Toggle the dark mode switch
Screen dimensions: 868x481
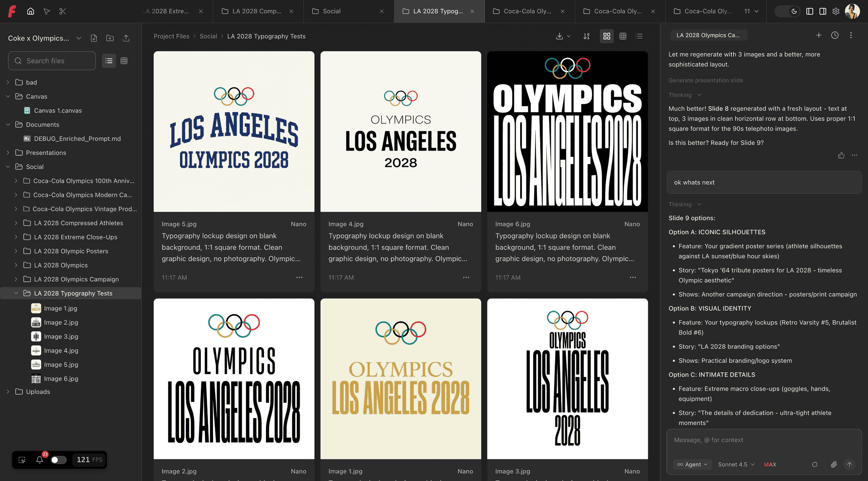787,11
